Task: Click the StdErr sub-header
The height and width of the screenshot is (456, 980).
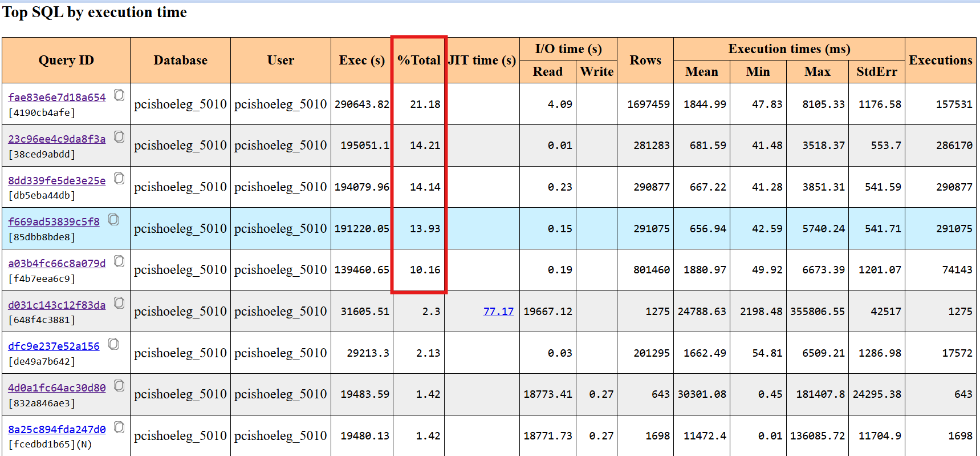Action: point(877,72)
